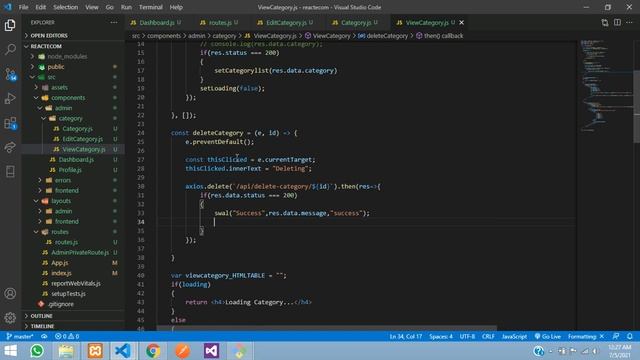Click the notifications bell in status bar
The image size is (640, 360).
(630, 336)
